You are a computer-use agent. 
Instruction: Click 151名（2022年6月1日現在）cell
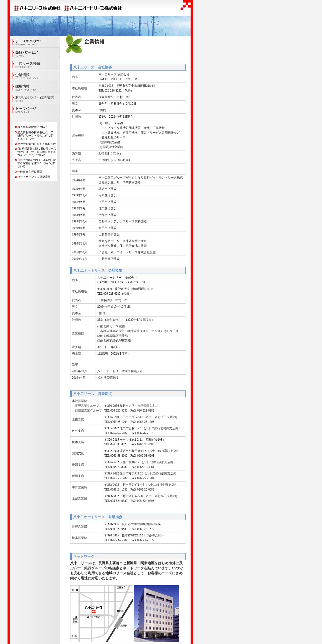point(141,117)
